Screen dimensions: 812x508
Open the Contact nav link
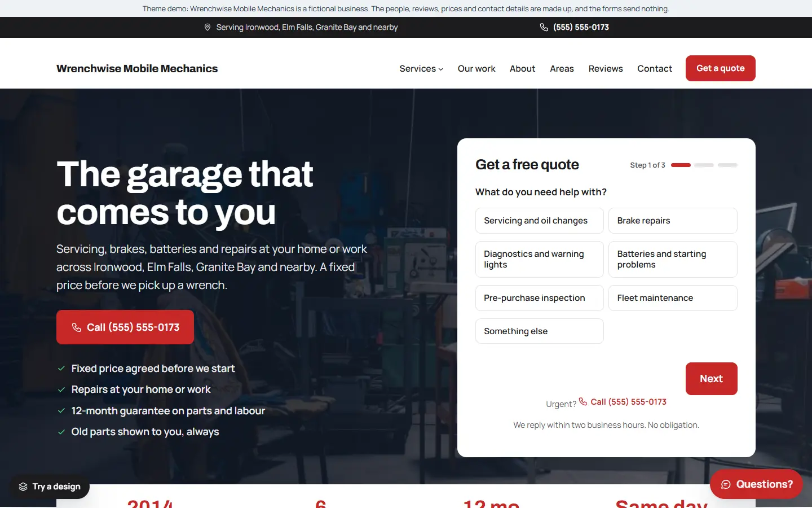click(655, 68)
